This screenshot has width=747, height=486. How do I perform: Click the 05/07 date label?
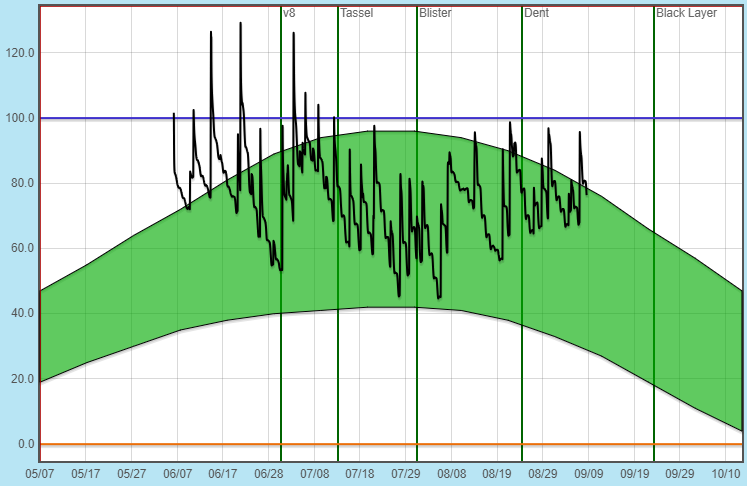pos(40,474)
